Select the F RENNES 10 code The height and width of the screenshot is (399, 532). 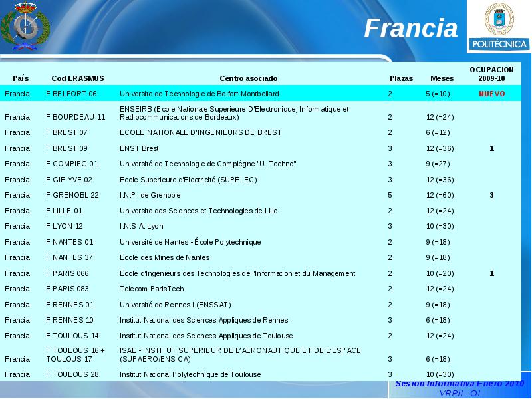pyautogui.click(x=70, y=320)
